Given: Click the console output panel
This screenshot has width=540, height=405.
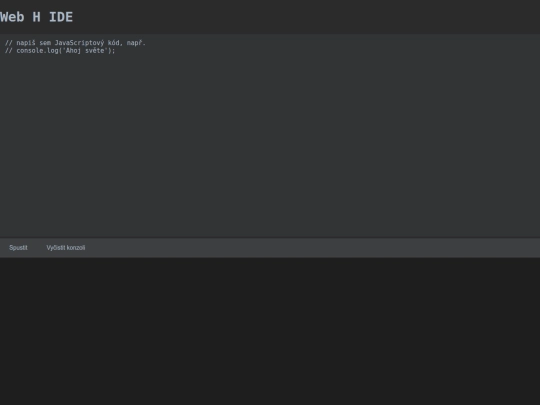Looking at the screenshot, I should pyautogui.click(x=270, y=331).
